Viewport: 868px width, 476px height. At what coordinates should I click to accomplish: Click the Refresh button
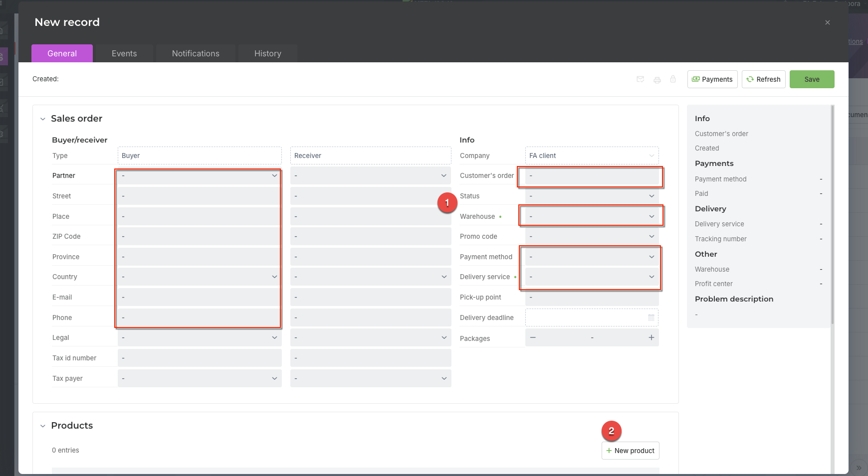point(764,79)
